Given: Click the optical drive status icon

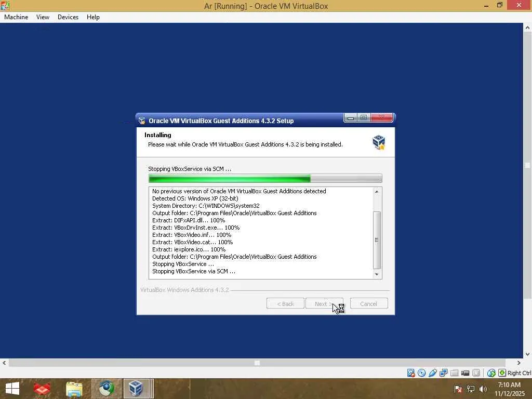Looking at the screenshot, I should click(422, 373).
